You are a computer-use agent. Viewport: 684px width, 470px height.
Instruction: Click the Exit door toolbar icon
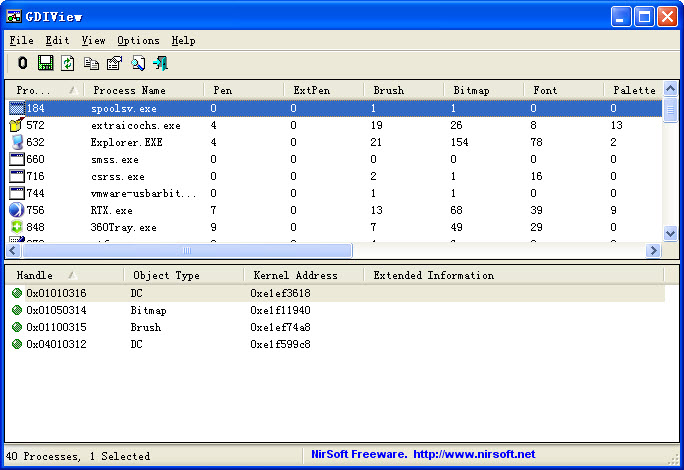pyautogui.click(x=161, y=63)
